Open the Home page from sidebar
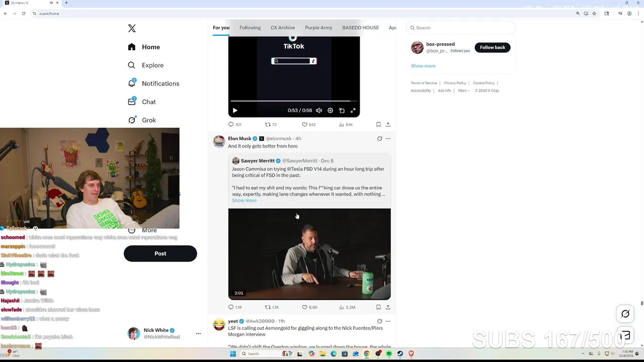644x362 pixels. click(x=144, y=47)
